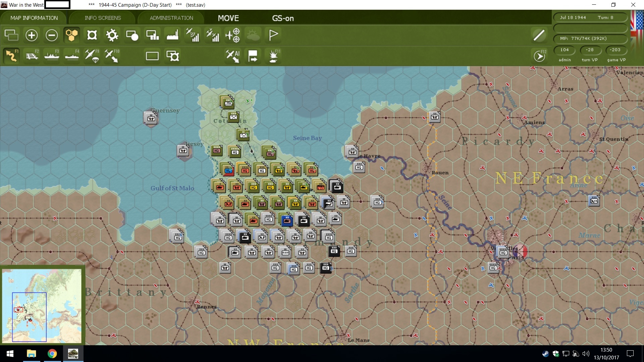Click the admin points value 104
Screen dimensions: 644x362
[565, 50]
